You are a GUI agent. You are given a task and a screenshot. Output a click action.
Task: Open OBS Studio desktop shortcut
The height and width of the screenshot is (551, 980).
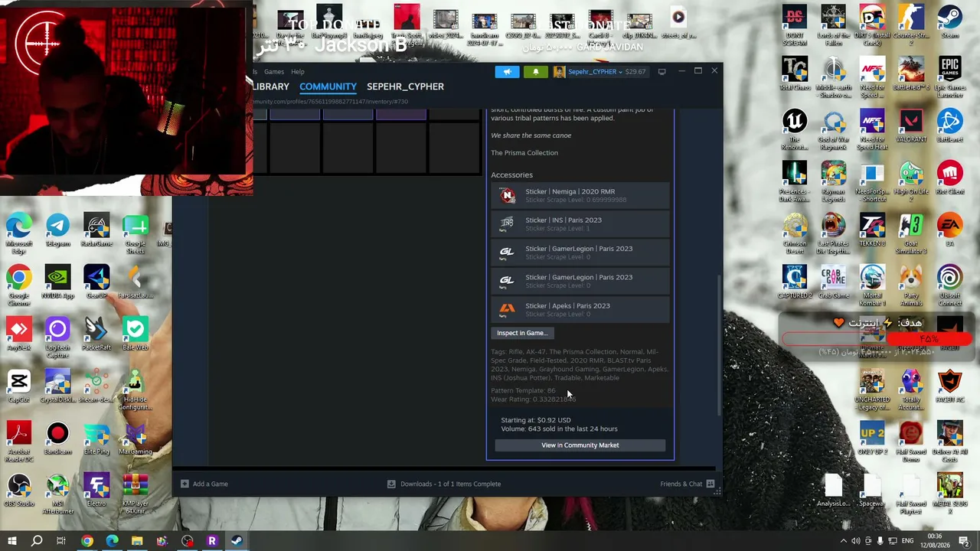19,491
